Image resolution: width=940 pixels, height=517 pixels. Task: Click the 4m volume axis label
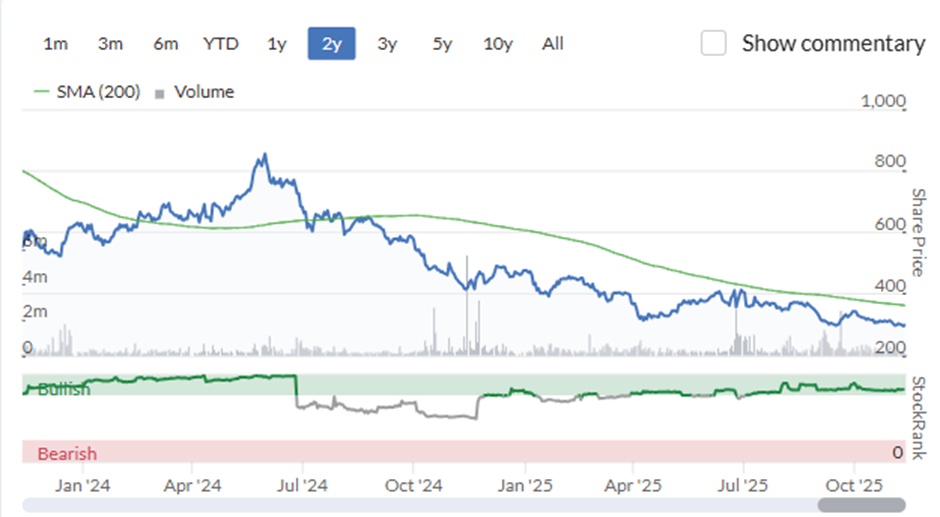tap(35, 277)
